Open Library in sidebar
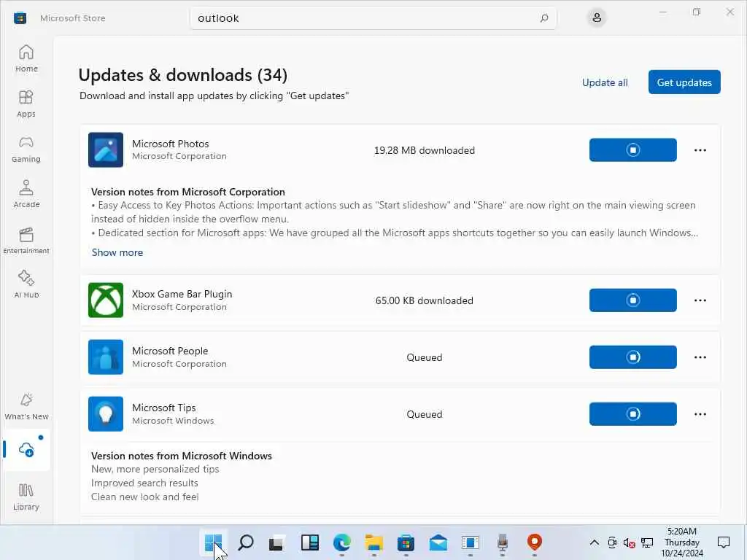 coord(26,497)
